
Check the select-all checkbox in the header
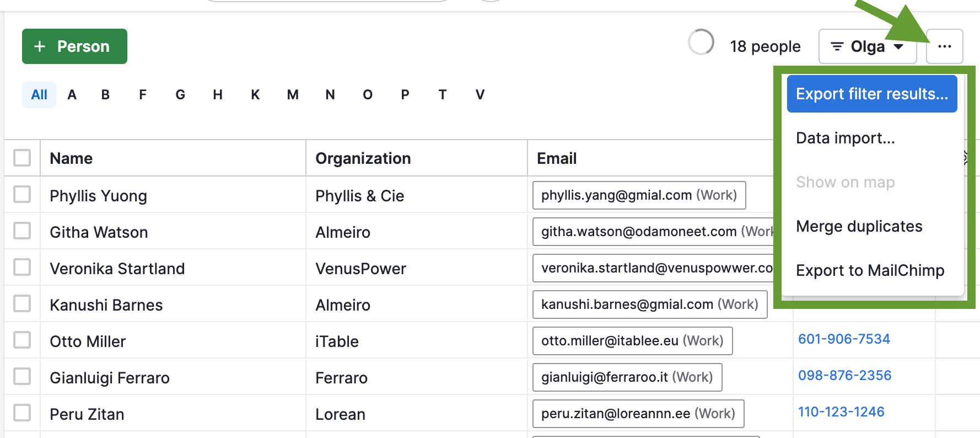pyautogui.click(x=22, y=157)
